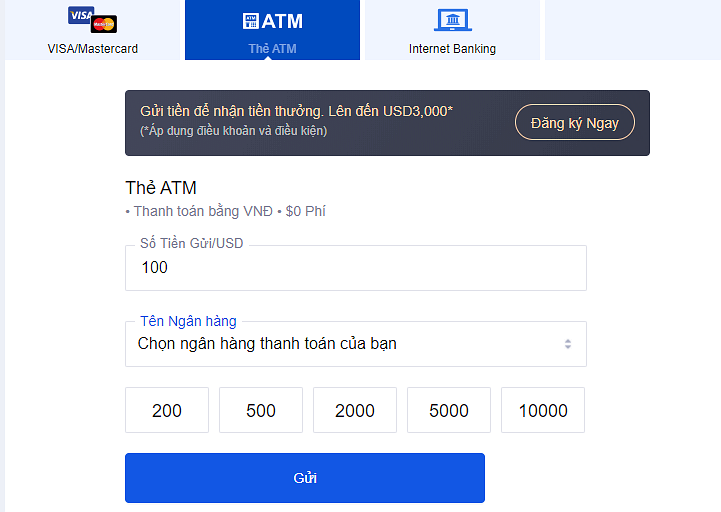Screen dimensions: 721x512
Task: Choose the 500 preset amount
Action: coord(261,411)
